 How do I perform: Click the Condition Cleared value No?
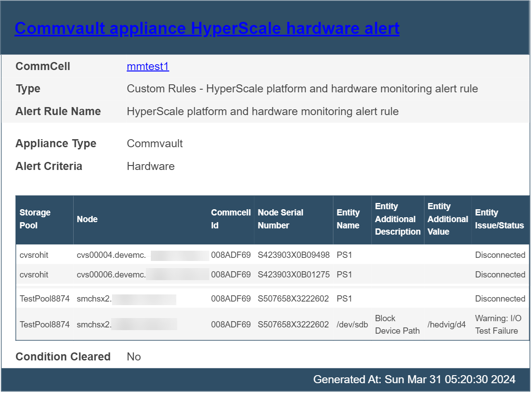(133, 357)
